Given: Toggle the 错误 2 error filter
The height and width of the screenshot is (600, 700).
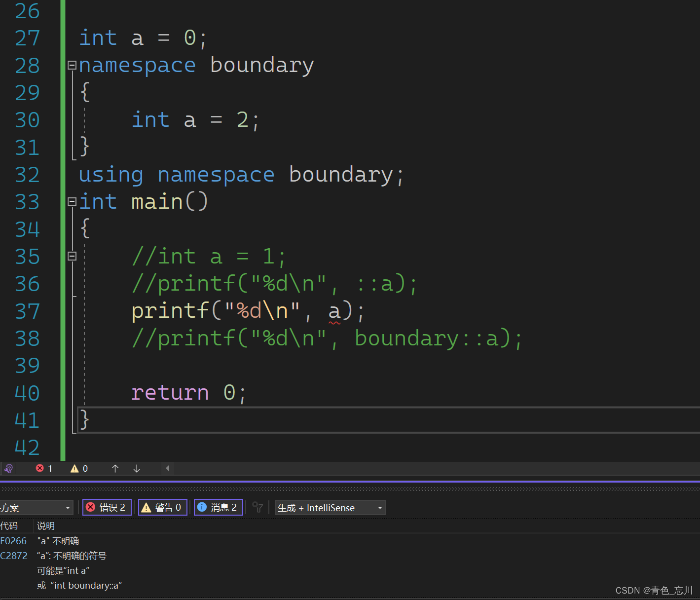Looking at the screenshot, I should [107, 507].
